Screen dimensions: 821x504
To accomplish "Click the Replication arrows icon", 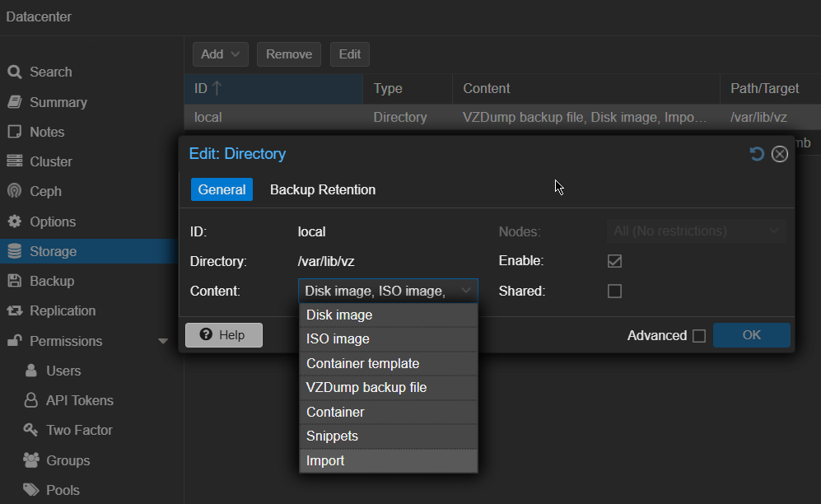I will tap(14, 310).
